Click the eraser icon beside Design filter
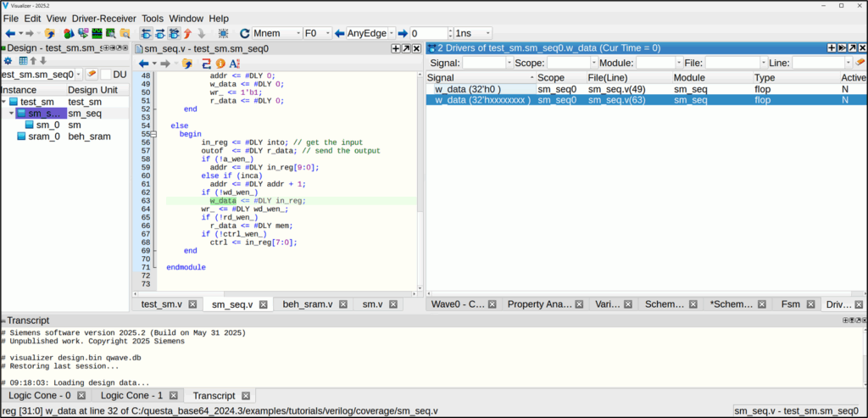Image resolution: width=868 pixels, height=418 pixels. tap(91, 75)
